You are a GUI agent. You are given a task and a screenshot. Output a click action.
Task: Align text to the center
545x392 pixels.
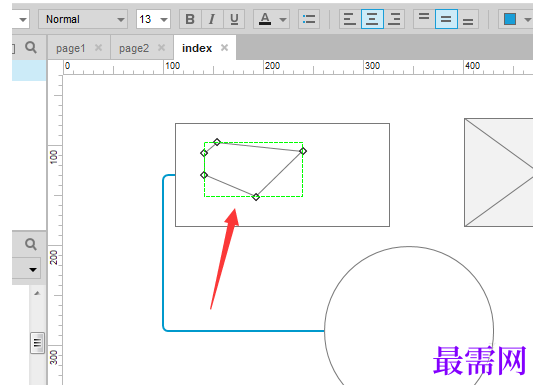click(x=372, y=19)
